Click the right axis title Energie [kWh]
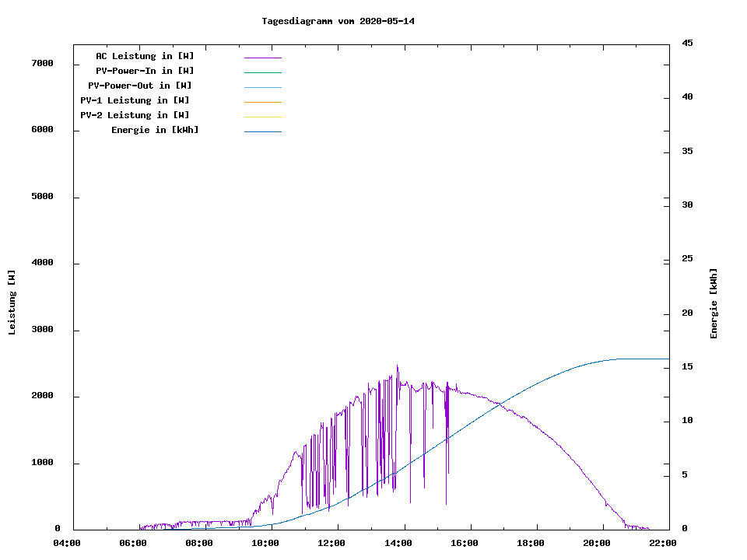 [714, 303]
